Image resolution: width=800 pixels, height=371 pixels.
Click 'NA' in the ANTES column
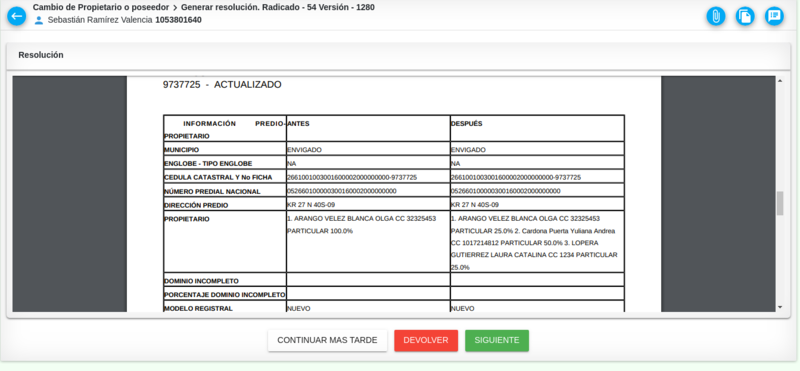tap(291, 164)
